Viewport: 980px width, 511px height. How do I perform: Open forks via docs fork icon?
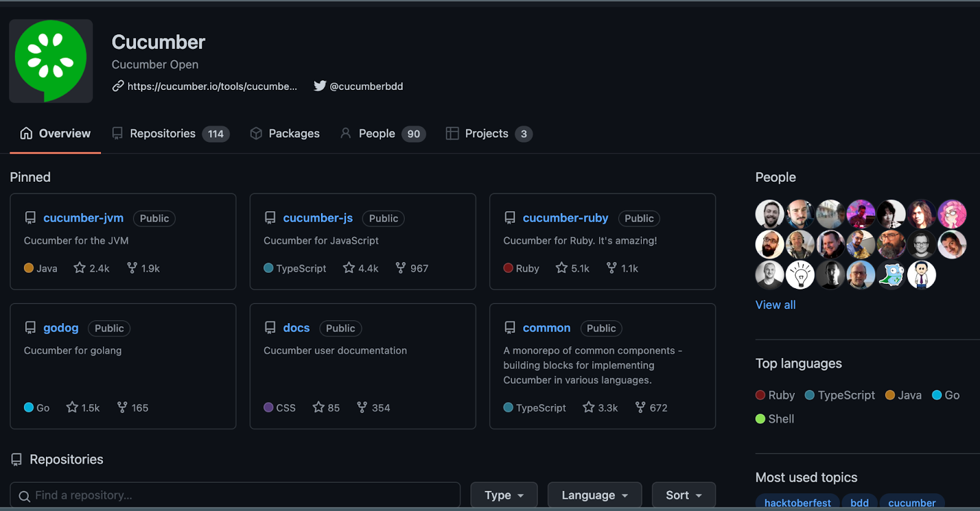pos(362,407)
